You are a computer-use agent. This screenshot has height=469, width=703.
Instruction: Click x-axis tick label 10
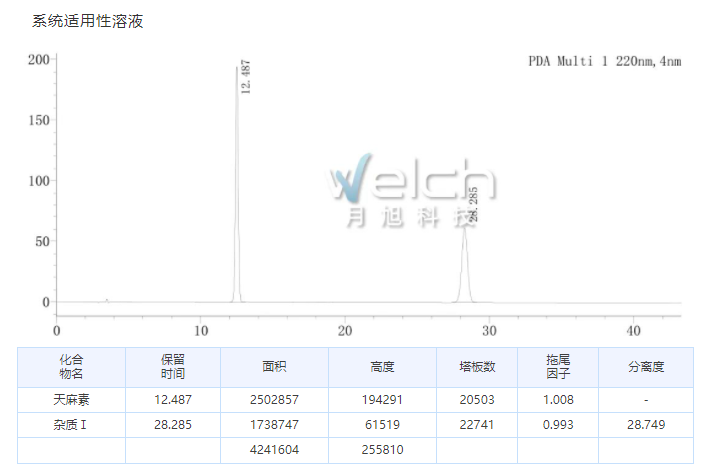201,331
